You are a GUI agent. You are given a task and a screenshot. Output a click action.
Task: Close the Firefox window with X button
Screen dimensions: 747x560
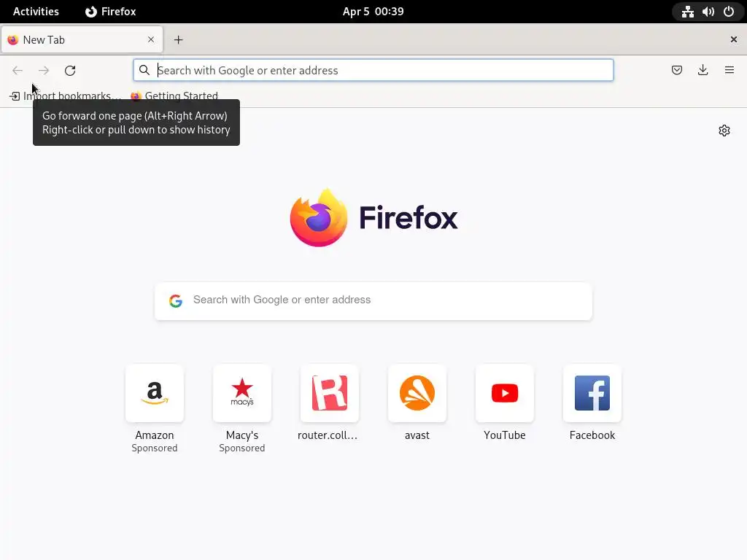click(734, 39)
